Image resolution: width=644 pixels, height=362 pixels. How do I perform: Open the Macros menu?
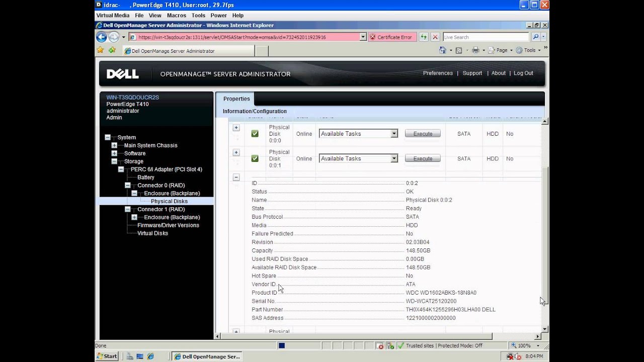(x=177, y=16)
